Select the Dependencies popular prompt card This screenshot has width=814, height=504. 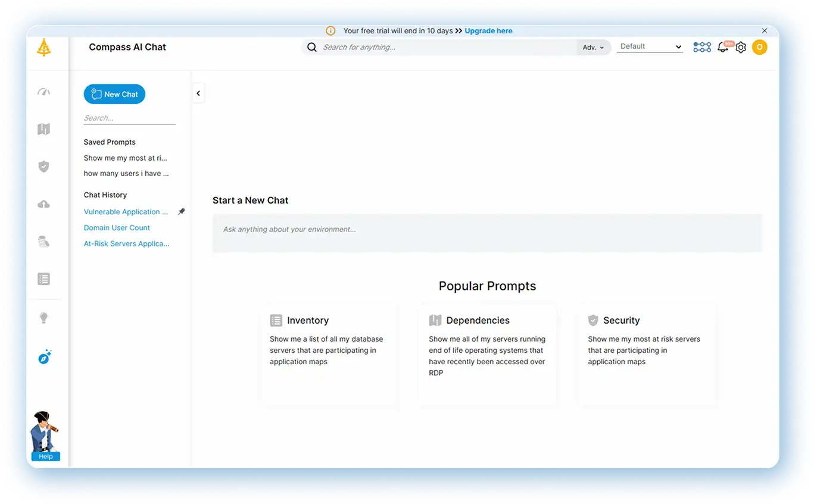(x=487, y=354)
